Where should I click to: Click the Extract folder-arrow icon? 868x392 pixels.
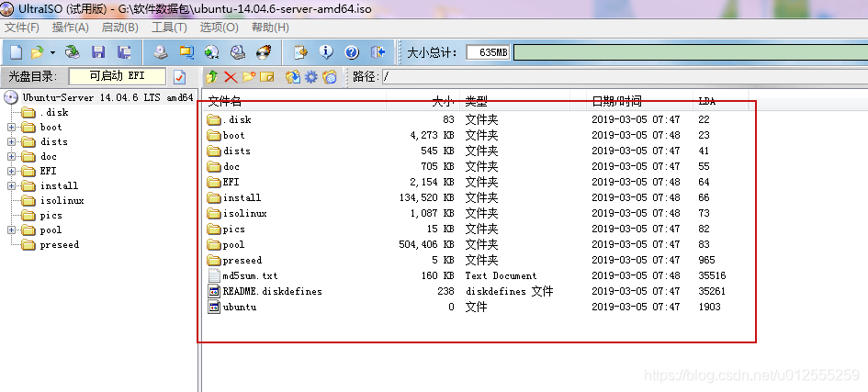(x=293, y=77)
